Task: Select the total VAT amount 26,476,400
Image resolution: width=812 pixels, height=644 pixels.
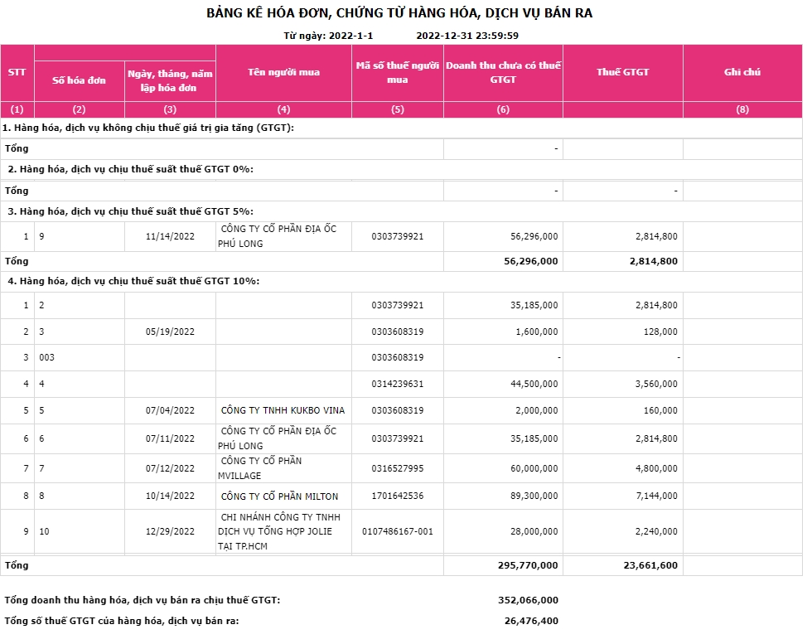Action: 531,620
